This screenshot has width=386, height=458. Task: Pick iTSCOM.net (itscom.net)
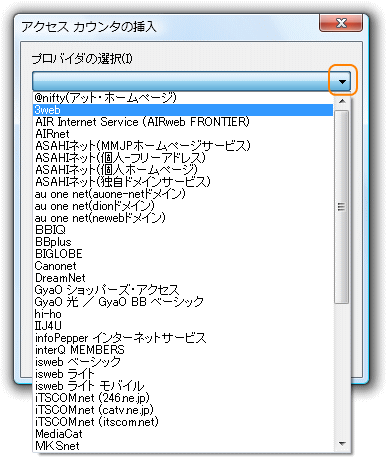[183, 422]
